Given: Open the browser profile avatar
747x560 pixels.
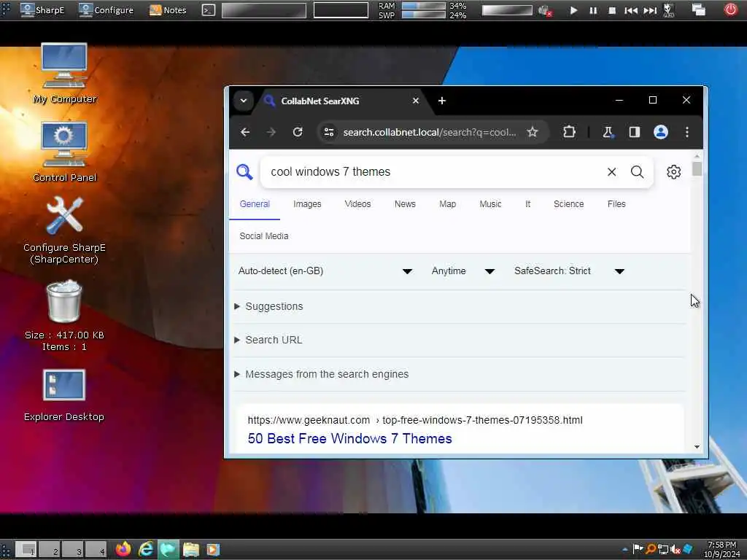Looking at the screenshot, I should [661, 132].
